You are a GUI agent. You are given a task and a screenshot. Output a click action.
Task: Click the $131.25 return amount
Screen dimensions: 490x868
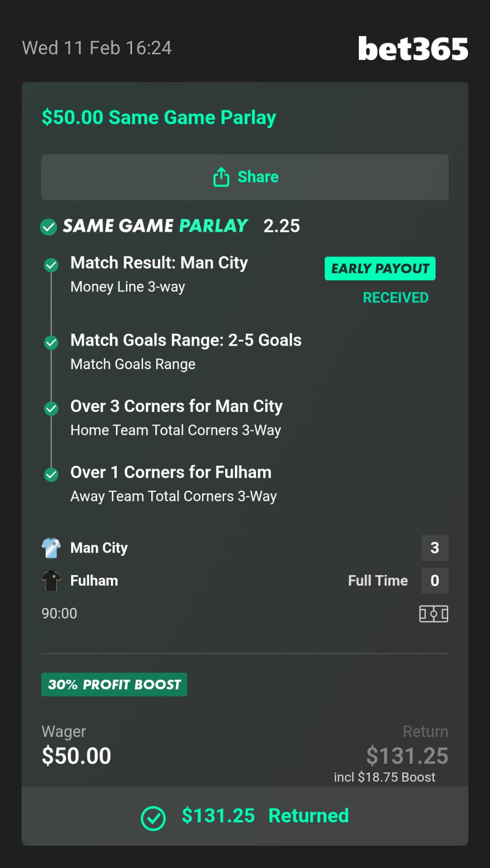407,756
